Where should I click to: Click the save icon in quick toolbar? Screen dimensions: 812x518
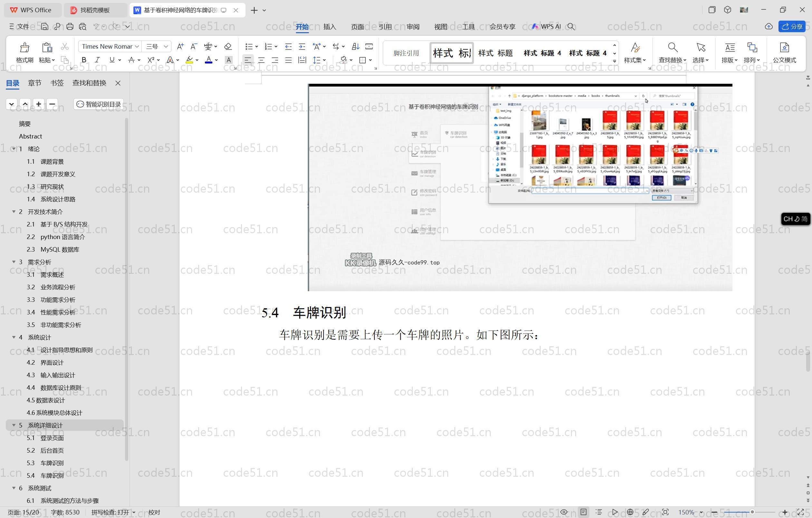[44, 27]
